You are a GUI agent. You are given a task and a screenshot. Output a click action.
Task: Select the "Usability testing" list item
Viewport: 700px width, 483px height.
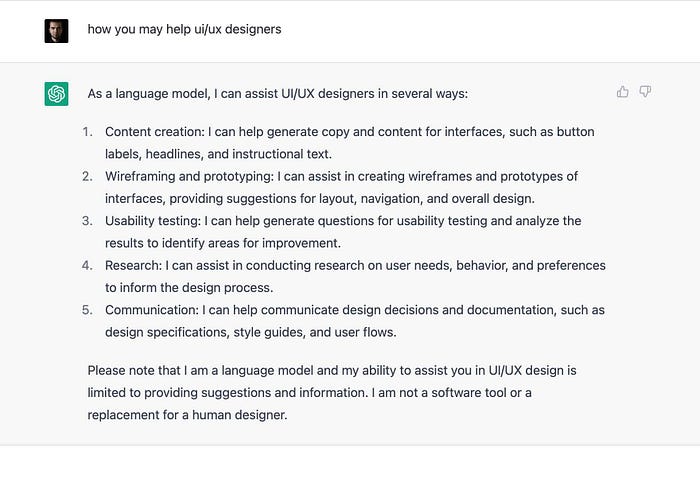(x=343, y=232)
